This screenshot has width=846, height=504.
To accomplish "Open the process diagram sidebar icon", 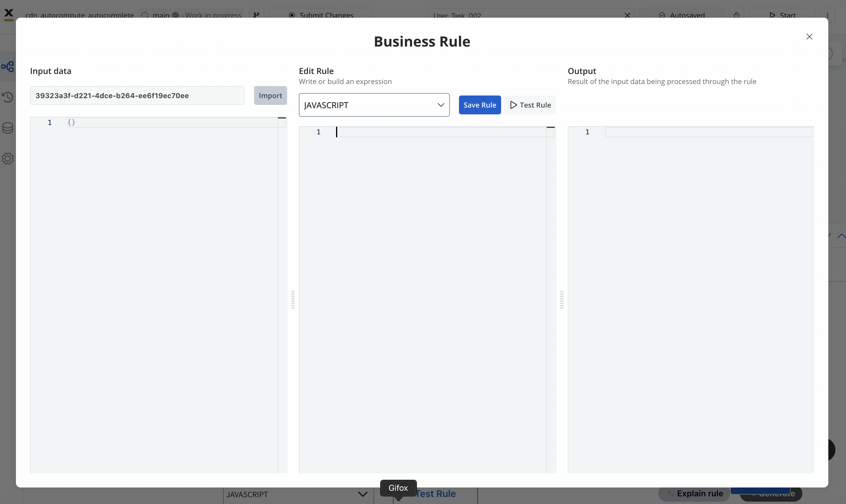I will click(7, 67).
